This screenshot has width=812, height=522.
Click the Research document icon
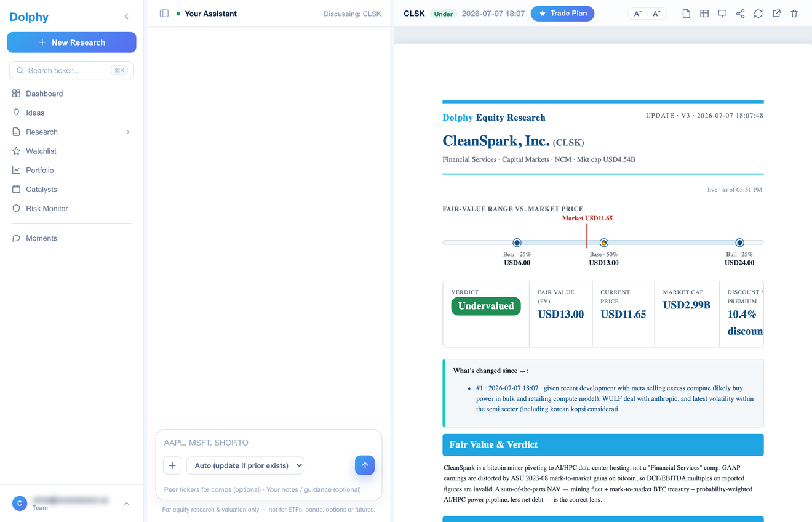[x=17, y=132]
